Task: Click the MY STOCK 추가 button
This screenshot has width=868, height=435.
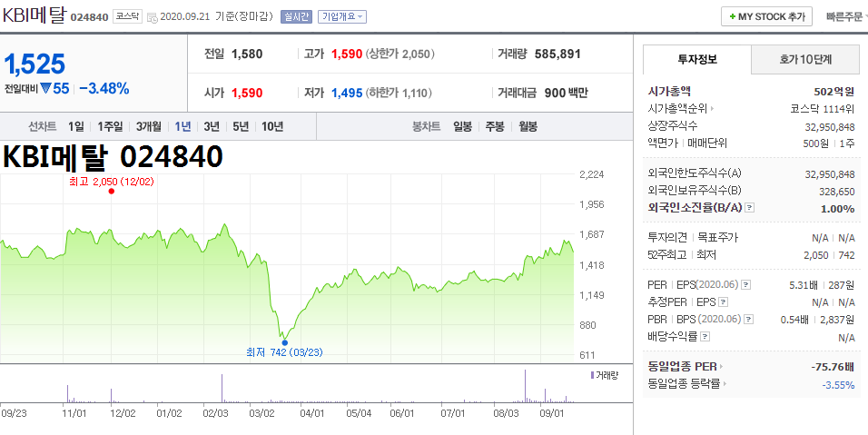Action: 766,16
